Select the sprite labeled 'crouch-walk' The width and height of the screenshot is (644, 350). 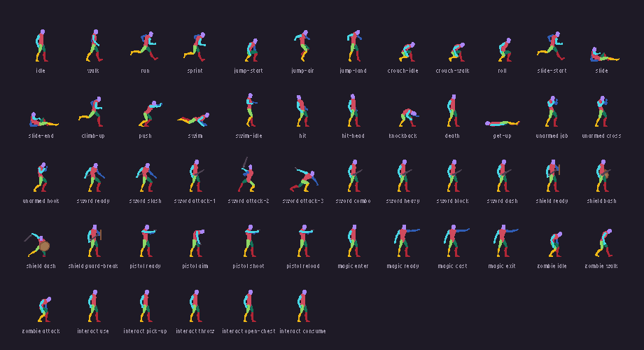[456, 52]
